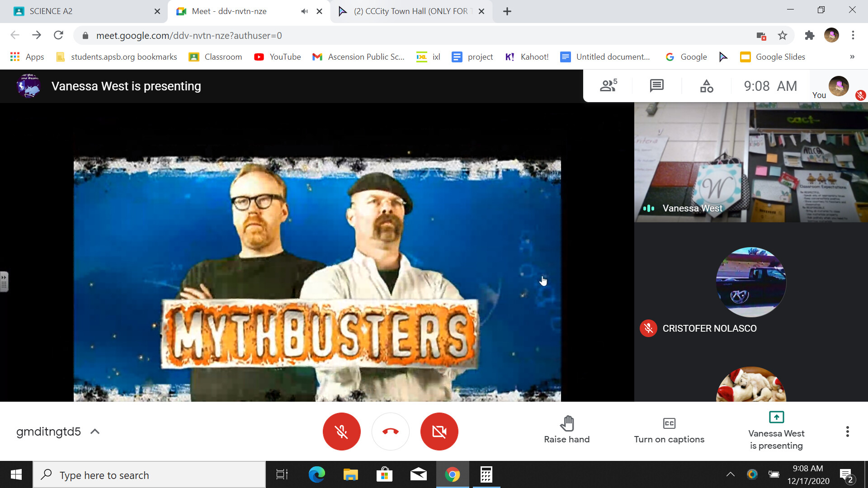Click the red hang up call button

(391, 432)
